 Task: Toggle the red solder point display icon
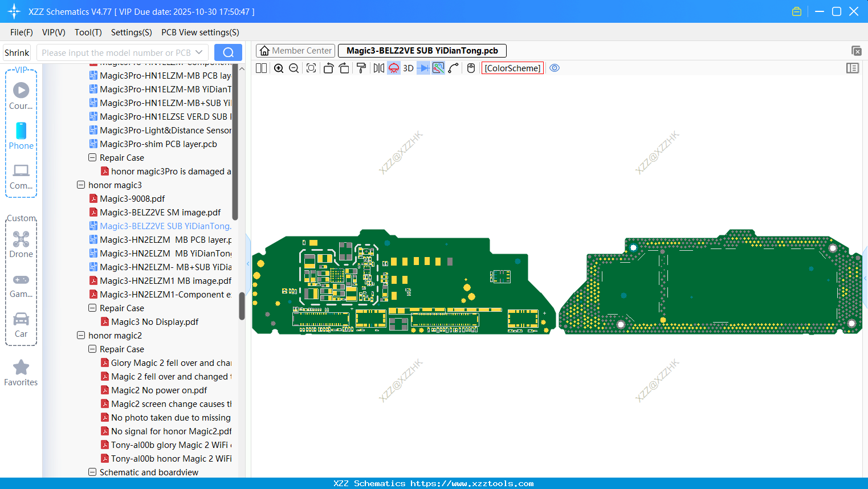[394, 68]
